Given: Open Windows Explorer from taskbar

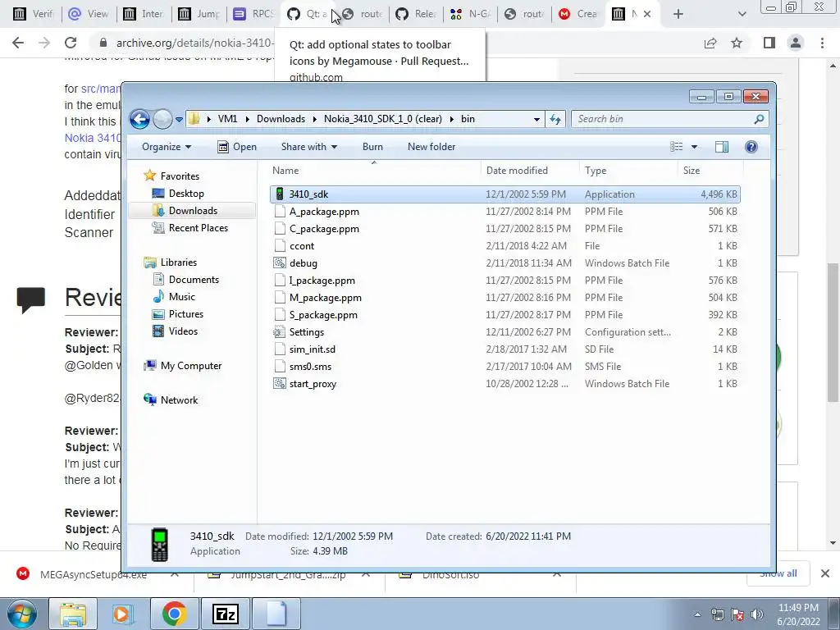Looking at the screenshot, I should point(73,614).
